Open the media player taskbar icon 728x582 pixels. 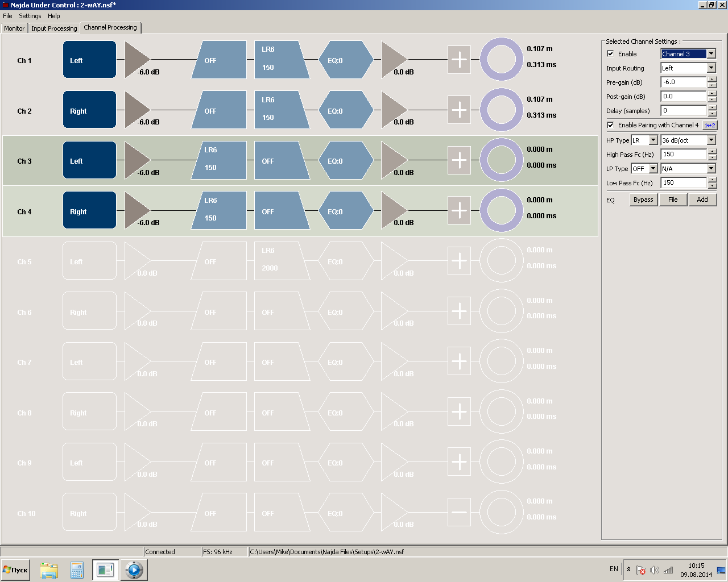134,570
